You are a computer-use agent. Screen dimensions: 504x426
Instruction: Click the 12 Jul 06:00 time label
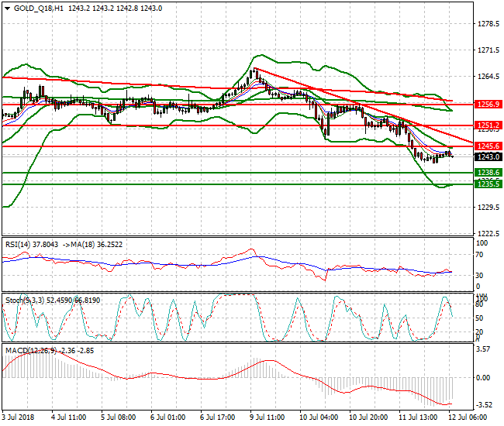468,417
